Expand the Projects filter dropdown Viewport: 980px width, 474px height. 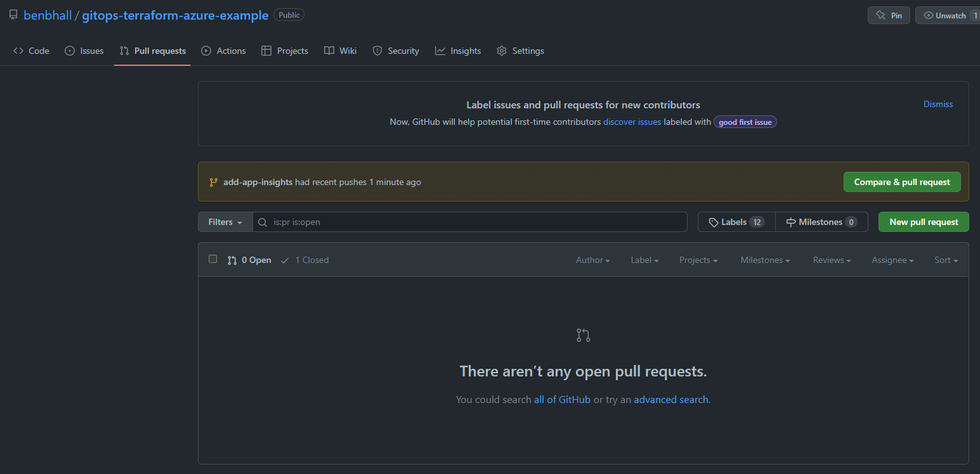698,260
